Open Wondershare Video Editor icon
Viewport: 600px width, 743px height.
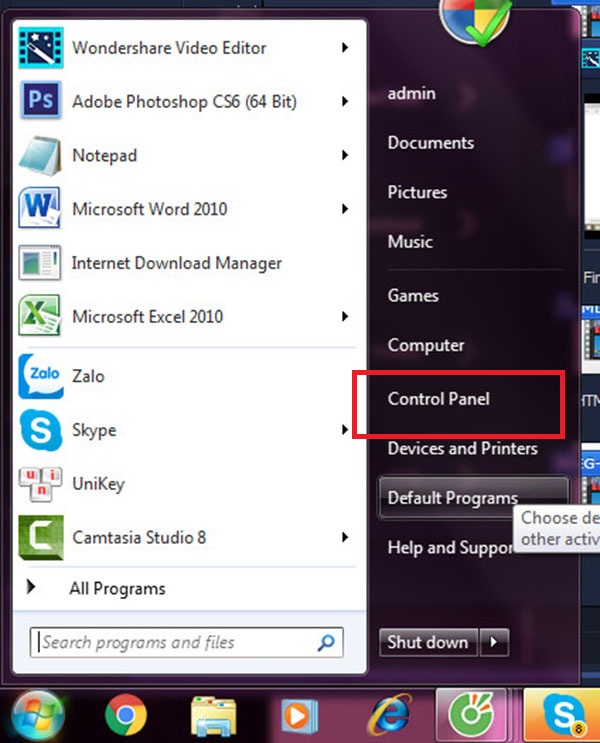coord(41,47)
